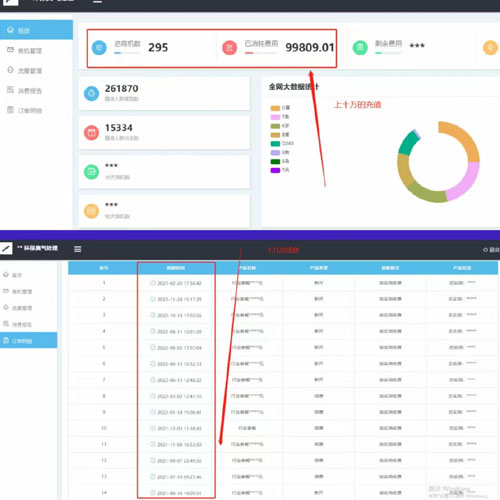Click the pink segment of the donut chart
Screen dimensions: 500x500
pyautogui.click(x=467, y=182)
